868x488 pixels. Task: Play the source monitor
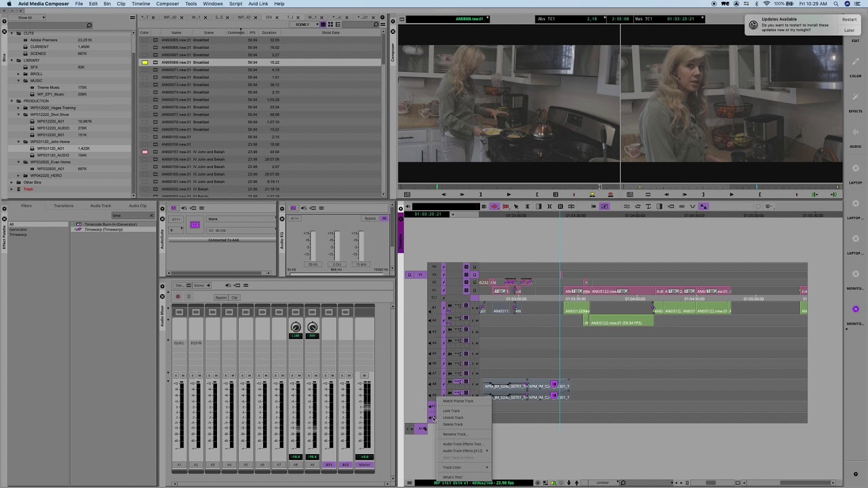(509, 195)
